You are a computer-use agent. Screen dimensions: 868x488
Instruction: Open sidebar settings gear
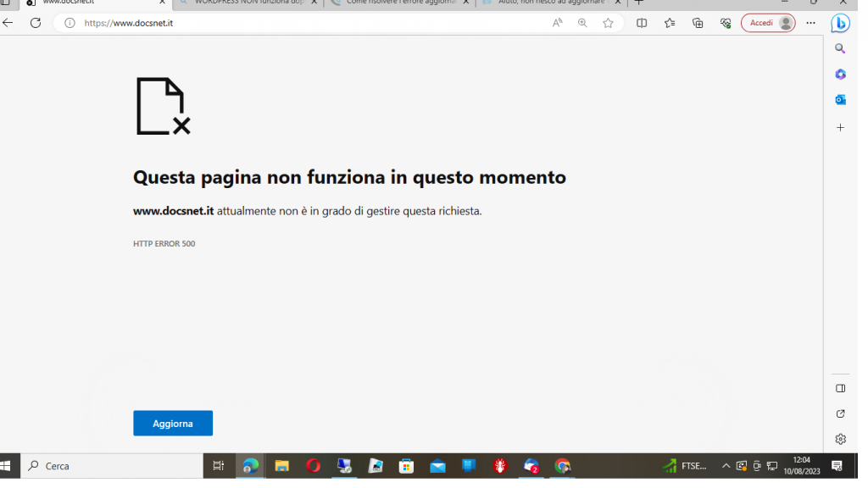click(x=840, y=440)
